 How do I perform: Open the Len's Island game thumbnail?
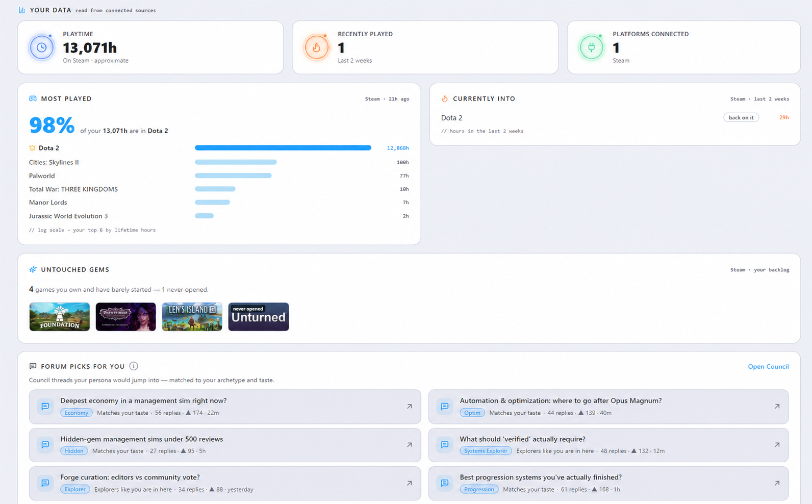click(192, 317)
